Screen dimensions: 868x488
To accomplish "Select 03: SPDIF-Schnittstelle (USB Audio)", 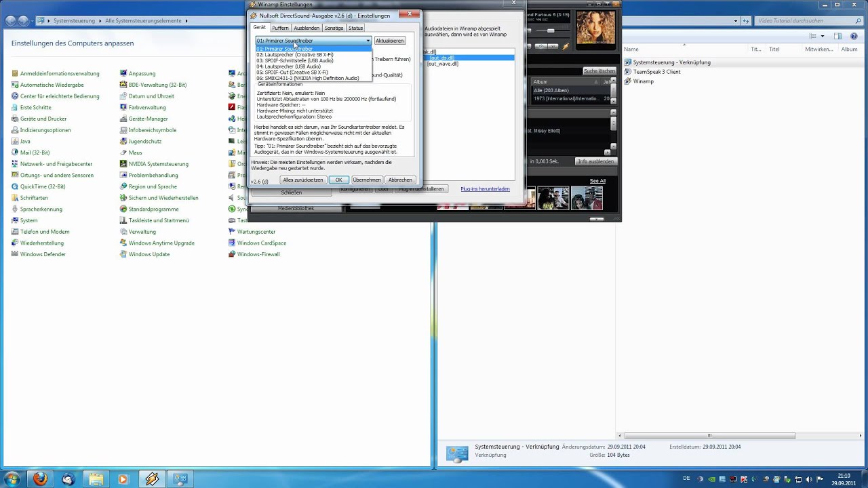I will pos(313,60).
